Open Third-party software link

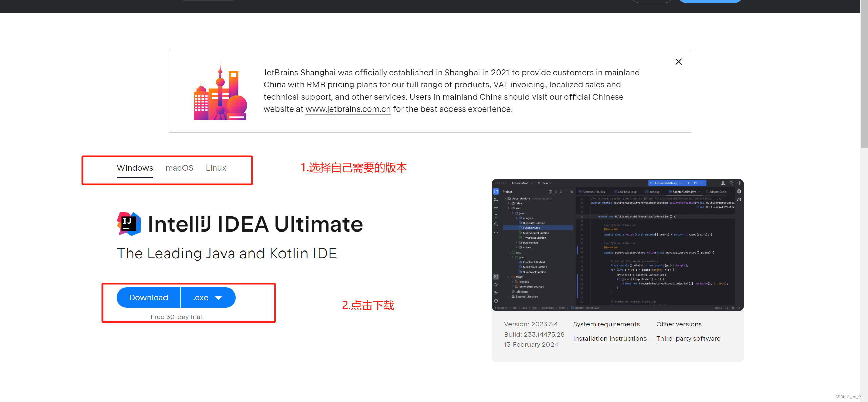coord(689,339)
